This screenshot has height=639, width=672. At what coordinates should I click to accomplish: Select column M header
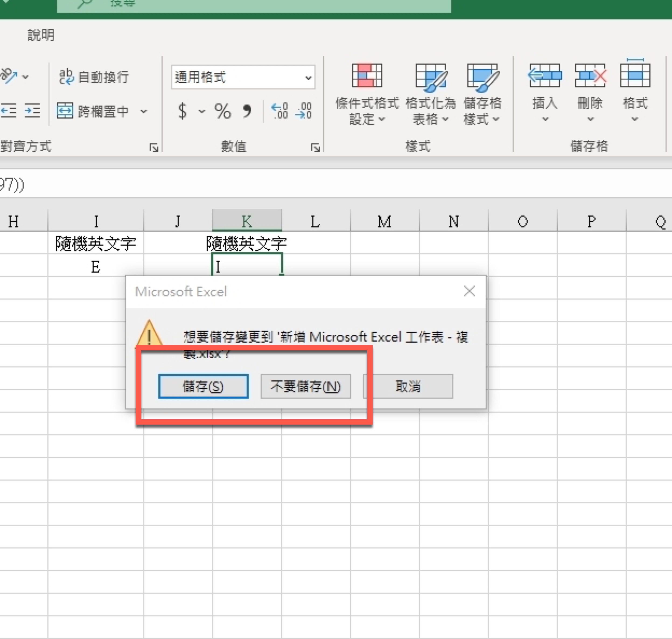point(385,221)
